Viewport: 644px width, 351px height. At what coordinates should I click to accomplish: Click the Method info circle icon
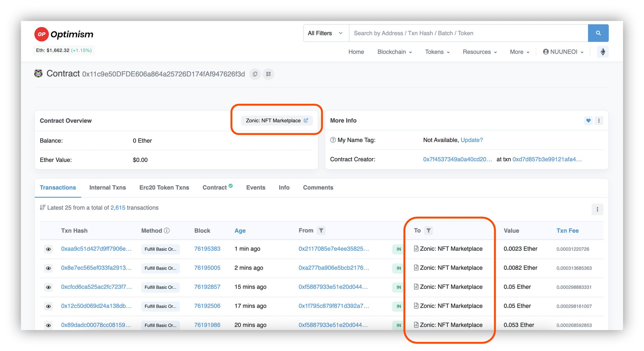tap(167, 231)
